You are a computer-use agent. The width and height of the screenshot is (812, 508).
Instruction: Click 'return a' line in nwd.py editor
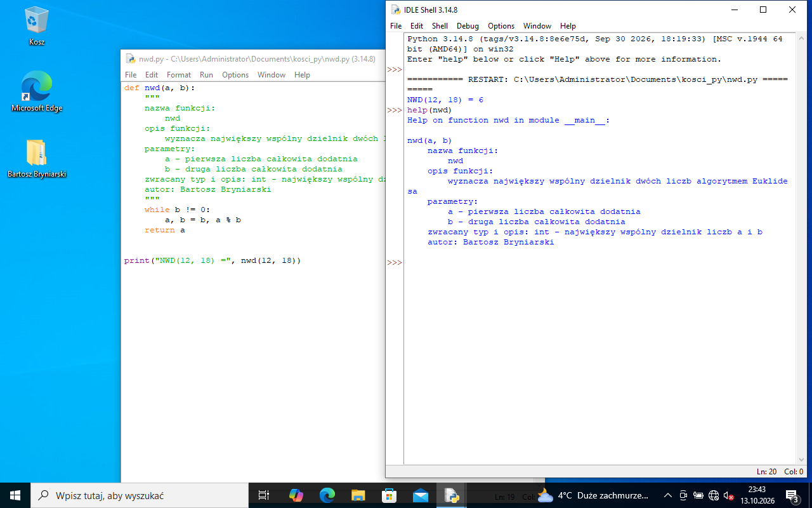pos(165,230)
